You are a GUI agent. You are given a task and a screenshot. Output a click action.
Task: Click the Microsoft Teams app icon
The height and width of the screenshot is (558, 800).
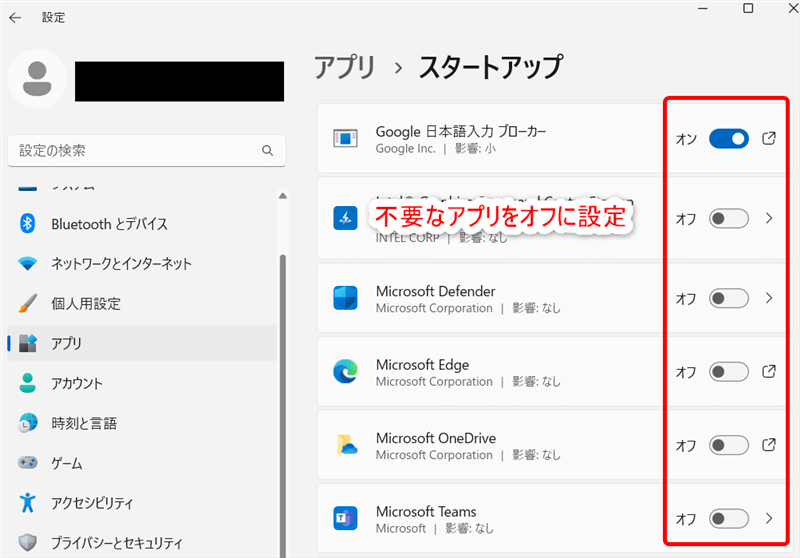point(345,518)
